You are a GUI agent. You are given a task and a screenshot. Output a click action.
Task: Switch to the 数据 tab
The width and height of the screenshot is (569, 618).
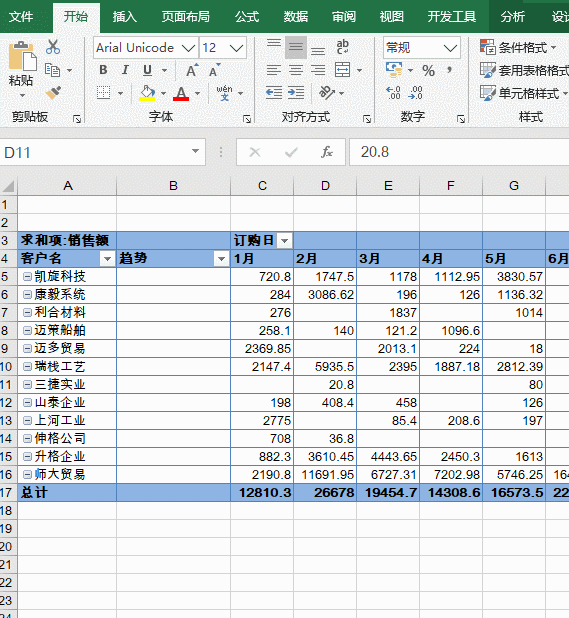(296, 17)
